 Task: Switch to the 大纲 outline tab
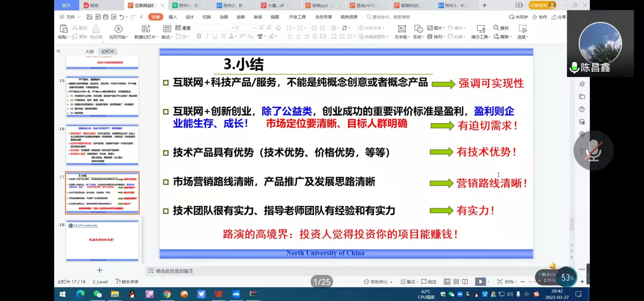point(89,51)
